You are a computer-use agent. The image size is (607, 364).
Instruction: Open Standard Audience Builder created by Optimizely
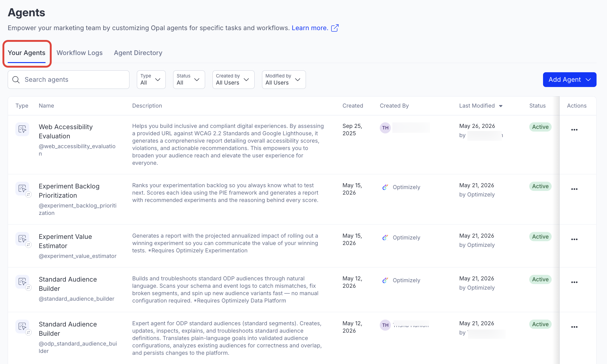click(68, 284)
